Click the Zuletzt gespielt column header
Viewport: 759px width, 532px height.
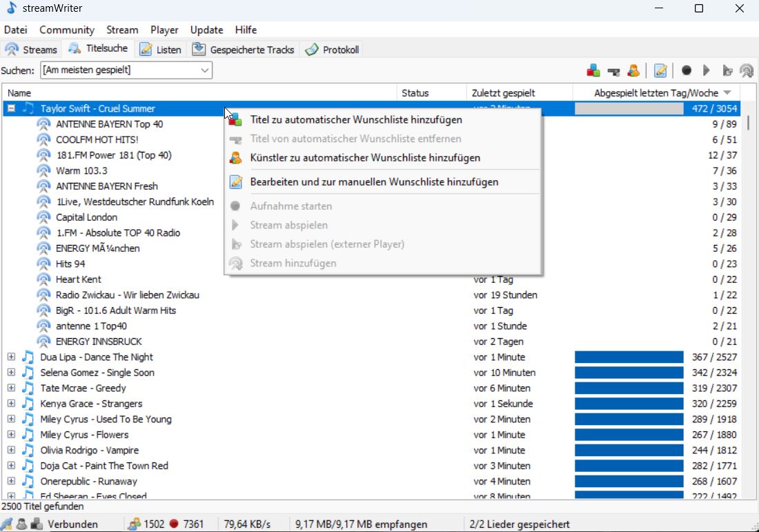(503, 93)
